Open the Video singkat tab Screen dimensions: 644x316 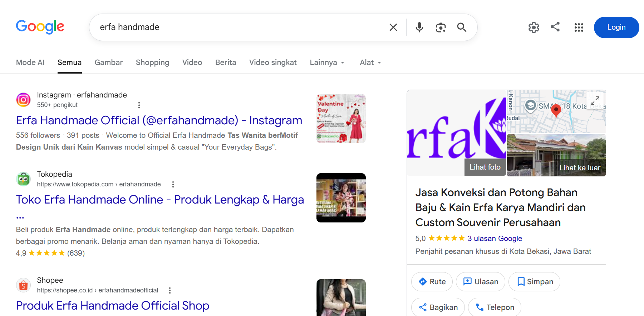click(273, 62)
